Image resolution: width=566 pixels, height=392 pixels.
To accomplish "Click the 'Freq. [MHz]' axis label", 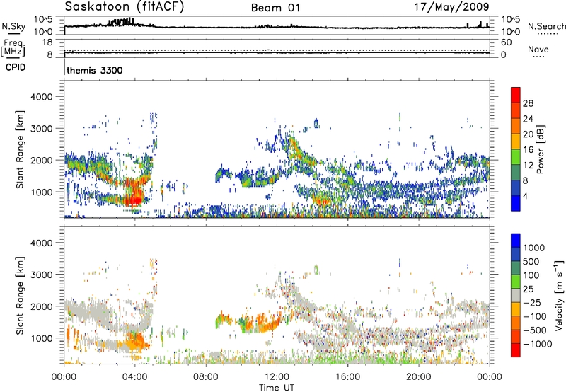I will tap(13, 47).
